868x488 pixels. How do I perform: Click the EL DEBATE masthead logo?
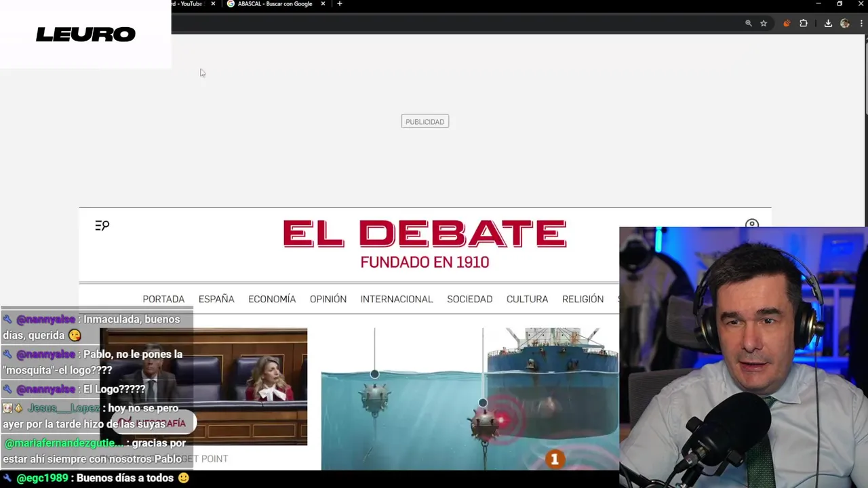(425, 234)
